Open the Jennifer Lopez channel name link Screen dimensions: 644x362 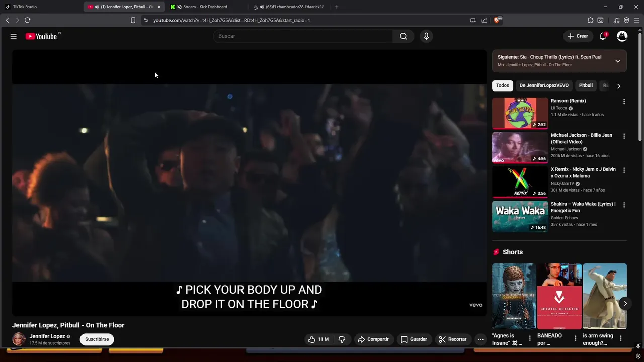pyautogui.click(x=47, y=336)
